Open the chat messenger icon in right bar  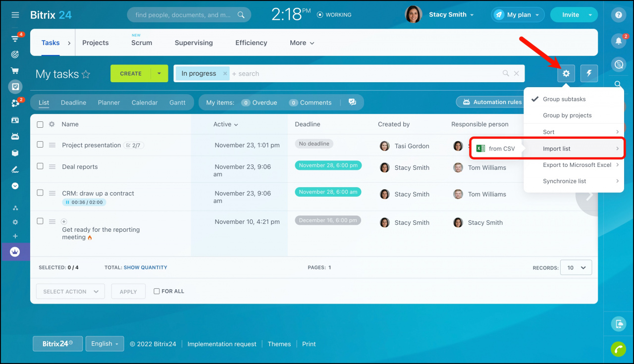coord(618,64)
